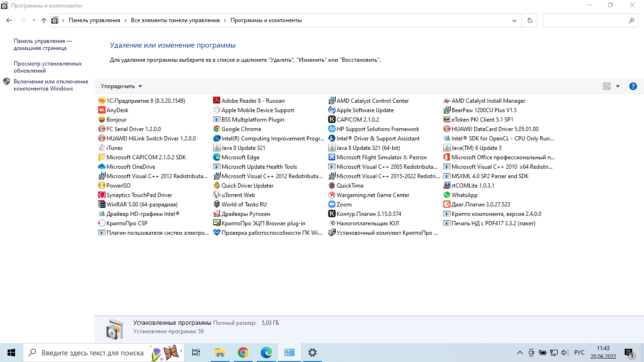Select the QuickTime icon
Image resolution: width=644 pixels, height=362 pixels.
332,186
